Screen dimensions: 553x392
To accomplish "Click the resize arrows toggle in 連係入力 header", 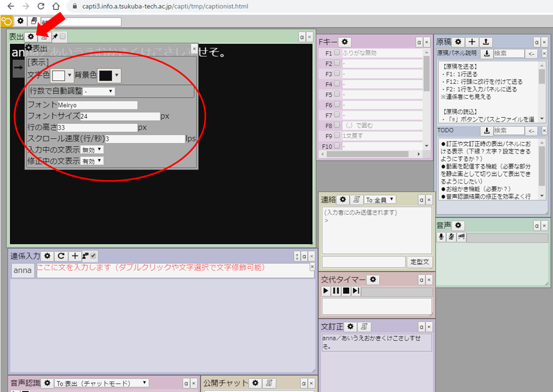I will 297,256.
